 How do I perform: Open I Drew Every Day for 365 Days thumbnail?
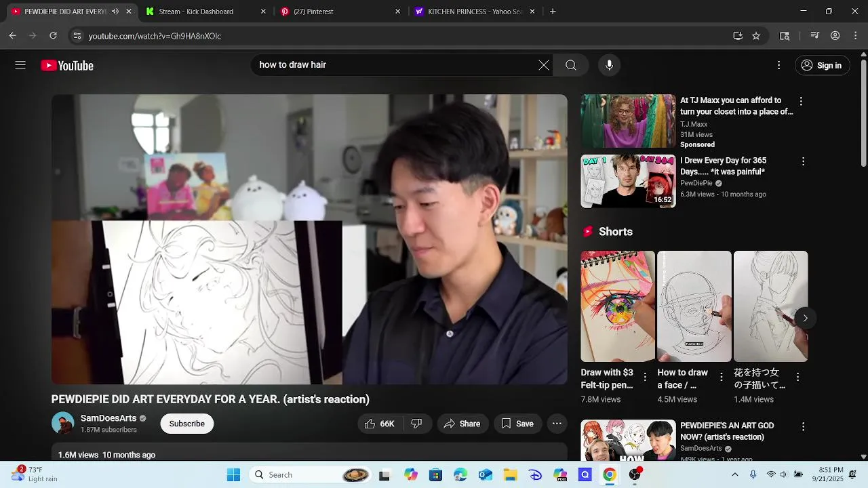[628, 181]
